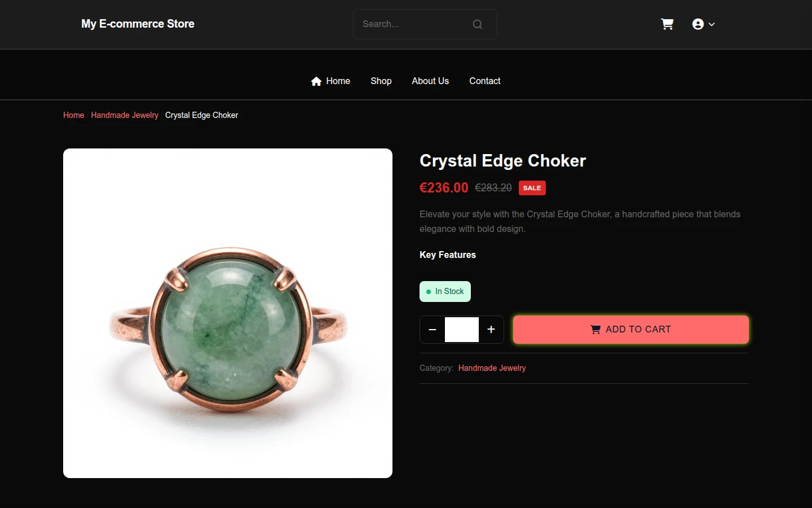The image size is (812, 508).
Task: Focus the Search input field
Action: click(414, 24)
